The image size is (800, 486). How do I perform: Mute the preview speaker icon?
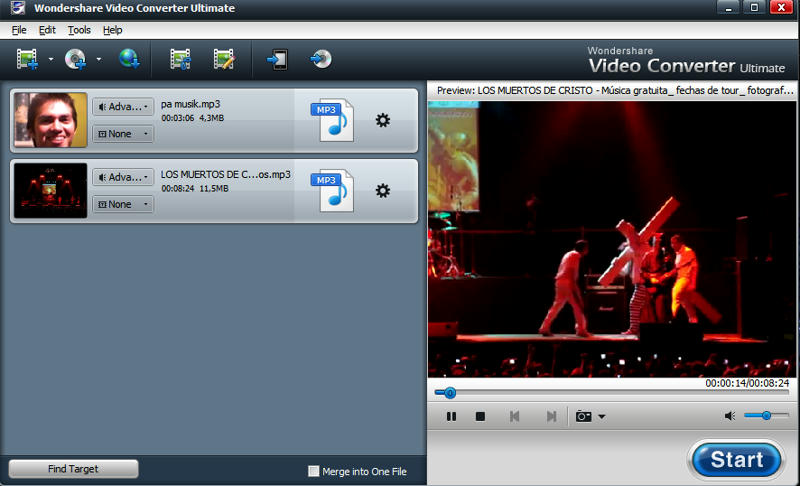click(730, 416)
